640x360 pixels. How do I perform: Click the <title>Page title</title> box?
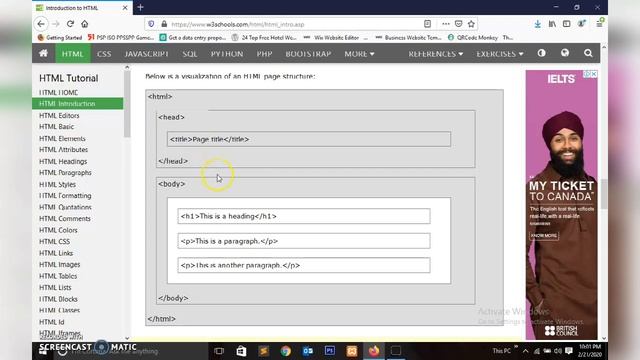coord(309,139)
